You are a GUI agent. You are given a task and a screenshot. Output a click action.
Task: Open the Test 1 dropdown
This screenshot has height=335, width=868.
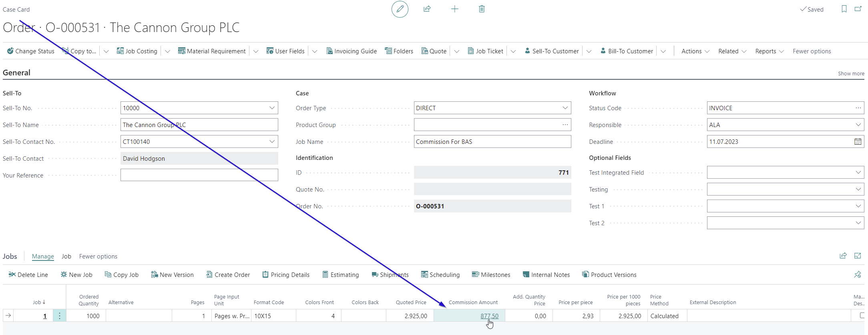tap(858, 206)
